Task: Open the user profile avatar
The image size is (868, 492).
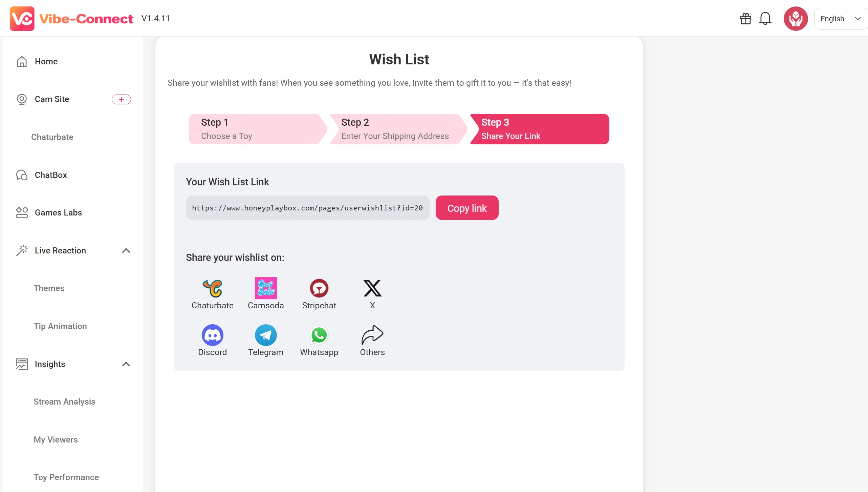Action: pyautogui.click(x=796, y=19)
